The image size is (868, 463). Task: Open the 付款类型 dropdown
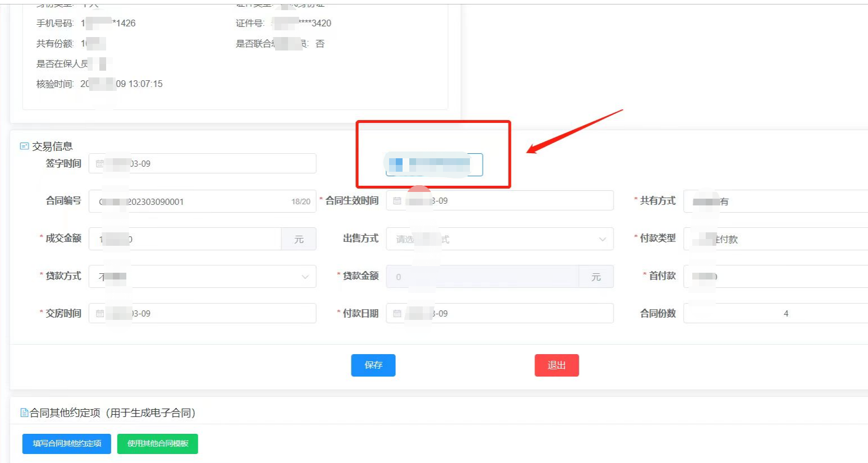[775, 239]
